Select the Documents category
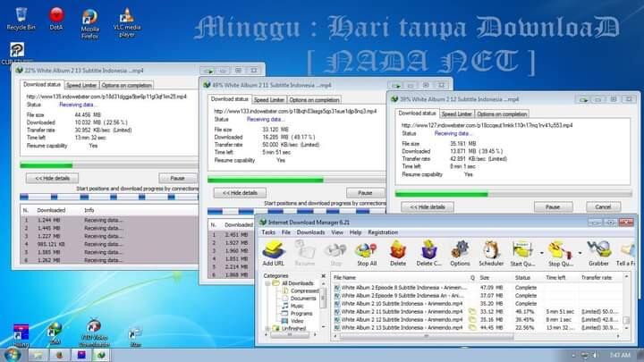The height and width of the screenshot is (362, 644). tap(299, 299)
